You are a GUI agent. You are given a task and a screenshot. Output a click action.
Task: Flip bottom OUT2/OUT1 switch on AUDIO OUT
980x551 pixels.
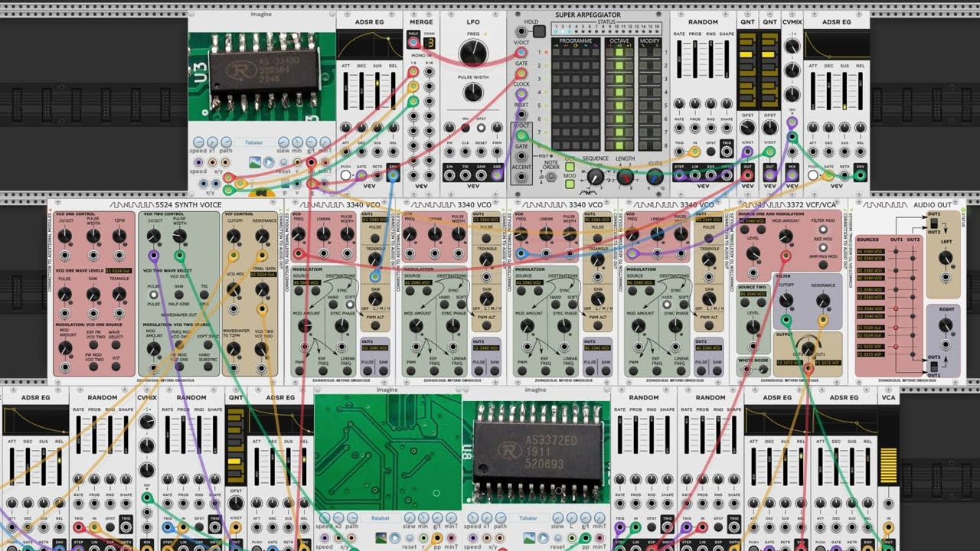pyautogui.click(x=934, y=366)
